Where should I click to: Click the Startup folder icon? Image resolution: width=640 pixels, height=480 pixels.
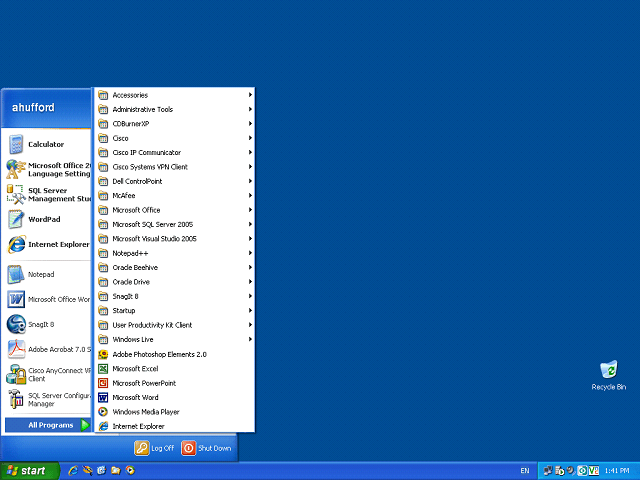point(103,311)
